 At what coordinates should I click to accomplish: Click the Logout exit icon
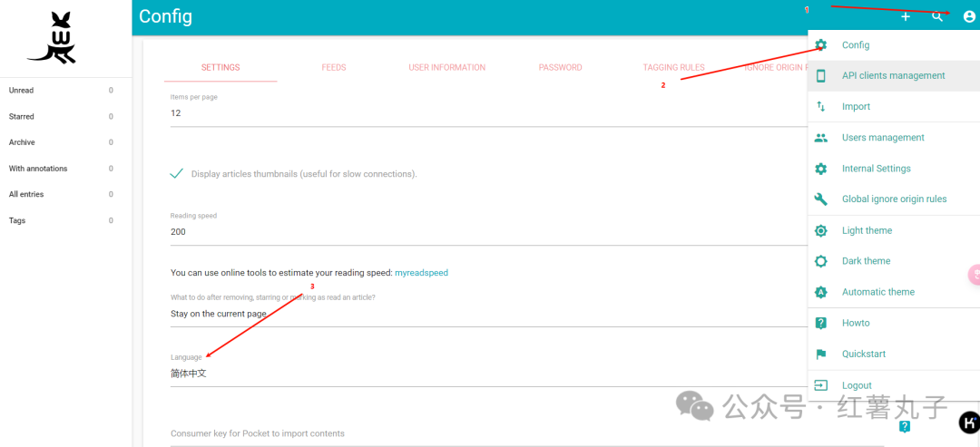click(821, 385)
